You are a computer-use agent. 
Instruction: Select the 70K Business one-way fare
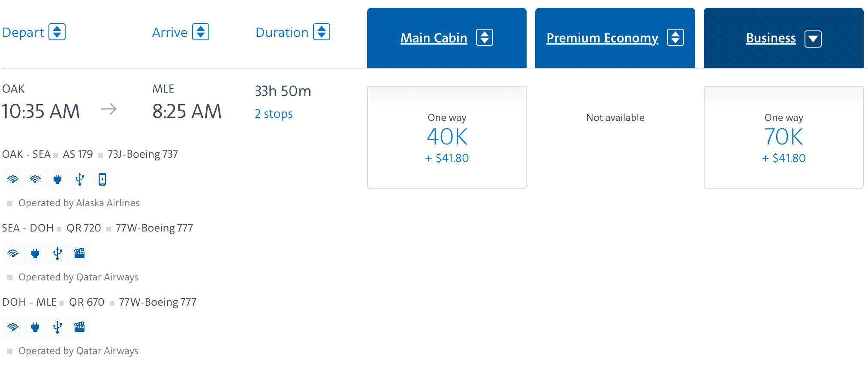(x=784, y=137)
